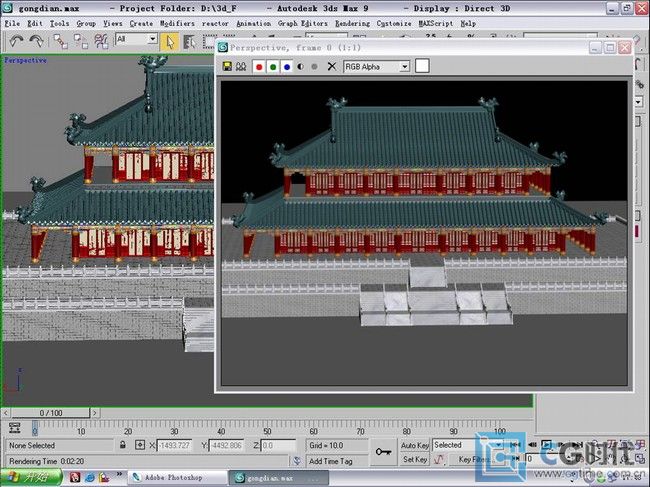The image size is (650, 487).
Task: Activate the Select Object arrow tool
Action: [169, 42]
